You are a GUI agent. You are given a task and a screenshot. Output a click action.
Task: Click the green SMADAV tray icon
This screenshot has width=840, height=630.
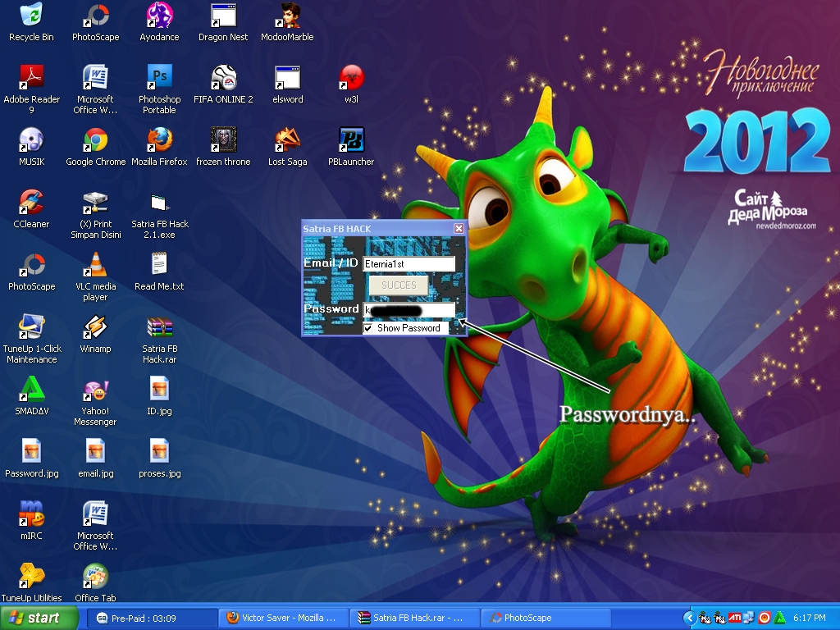click(780, 619)
